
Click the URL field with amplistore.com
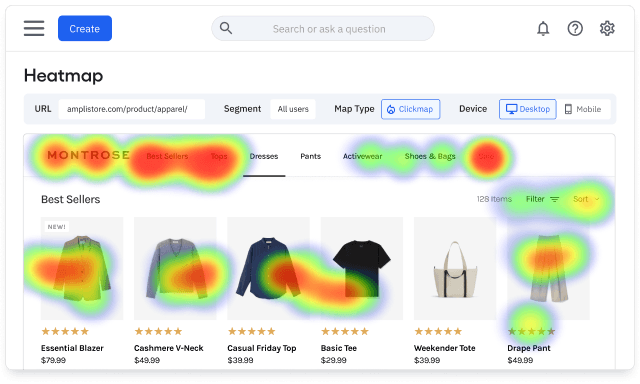pyautogui.click(x=131, y=109)
